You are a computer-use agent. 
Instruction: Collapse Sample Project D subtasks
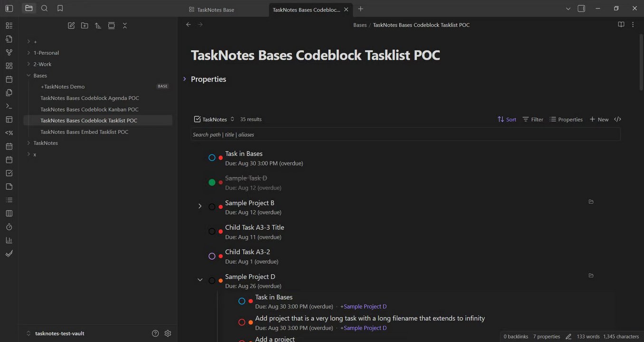click(x=200, y=280)
